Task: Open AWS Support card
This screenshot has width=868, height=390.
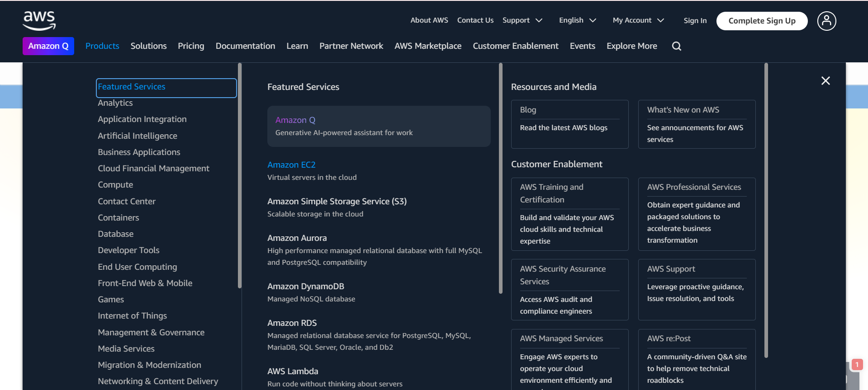Action: point(697,290)
